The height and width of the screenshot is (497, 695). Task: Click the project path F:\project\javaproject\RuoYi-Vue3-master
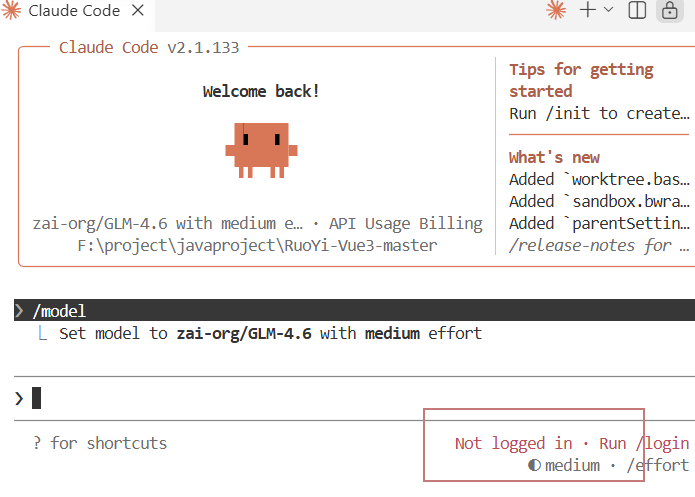[x=257, y=246]
